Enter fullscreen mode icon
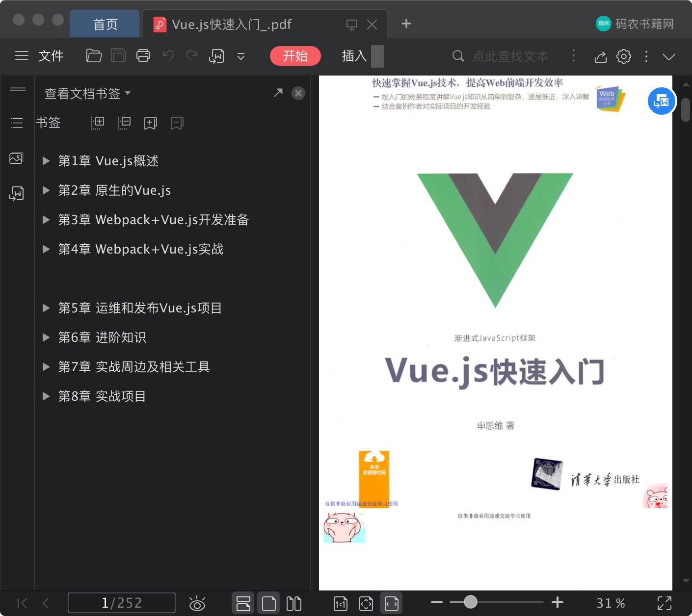The height and width of the screenshot is (616, 692). tap(665, 603)
